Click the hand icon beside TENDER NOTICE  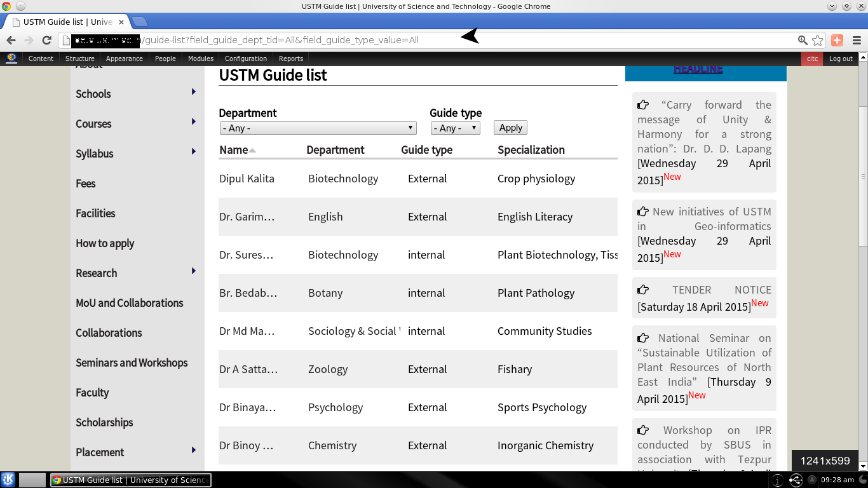coord(643,290)
